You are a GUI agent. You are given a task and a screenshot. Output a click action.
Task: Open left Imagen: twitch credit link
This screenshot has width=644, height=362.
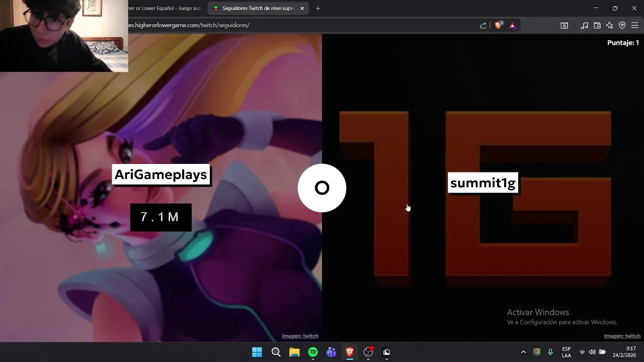pyautogui.click(x=300, y=336)
